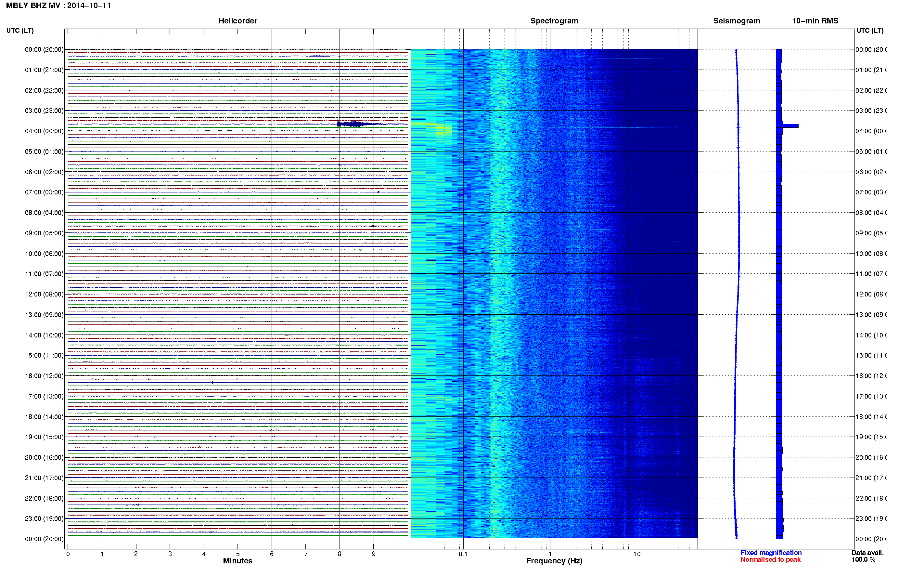Click the left bottom '00:00 (20:00)' label
924x578 pixels.
[x=44, y=539]
